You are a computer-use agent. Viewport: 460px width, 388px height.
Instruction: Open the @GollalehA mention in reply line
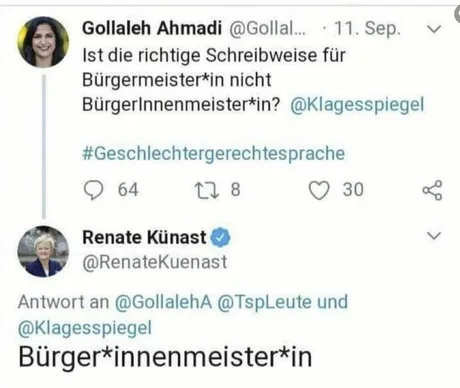pyautogui.click(x=163, y=302)
